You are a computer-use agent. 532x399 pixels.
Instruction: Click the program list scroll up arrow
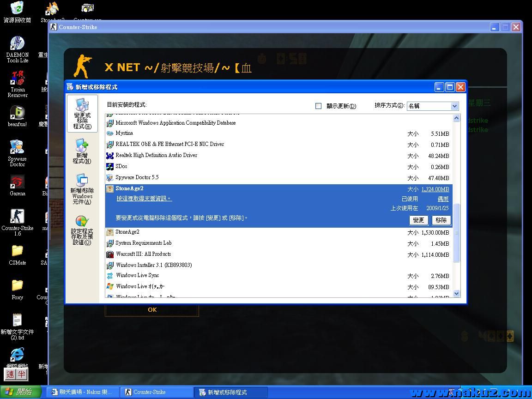point(457,118)
